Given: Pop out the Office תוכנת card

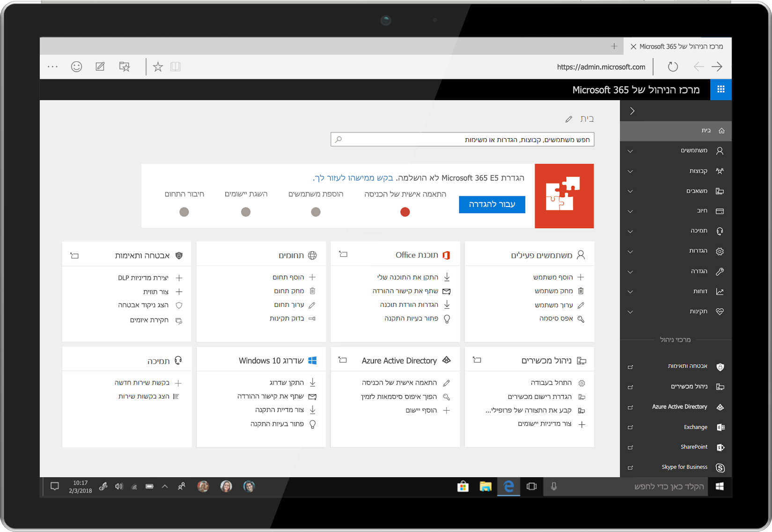Looking at the screenshot, I should click(343, 254).
